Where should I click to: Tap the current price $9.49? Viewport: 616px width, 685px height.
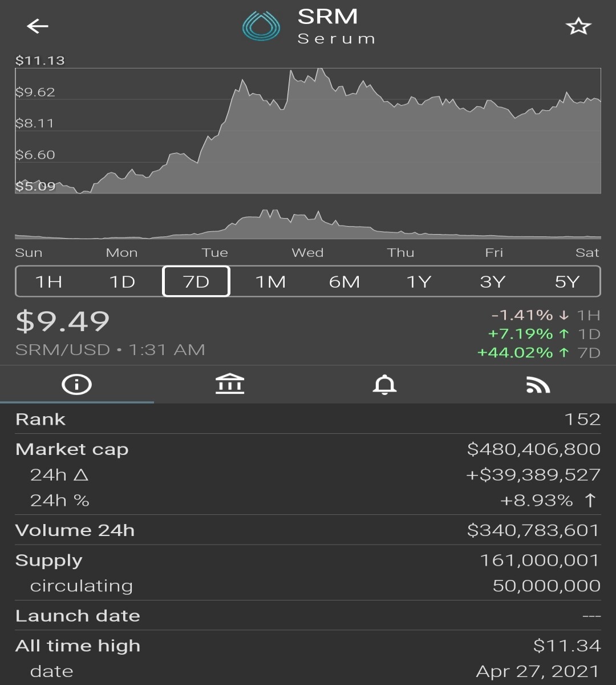pos(62,321)
